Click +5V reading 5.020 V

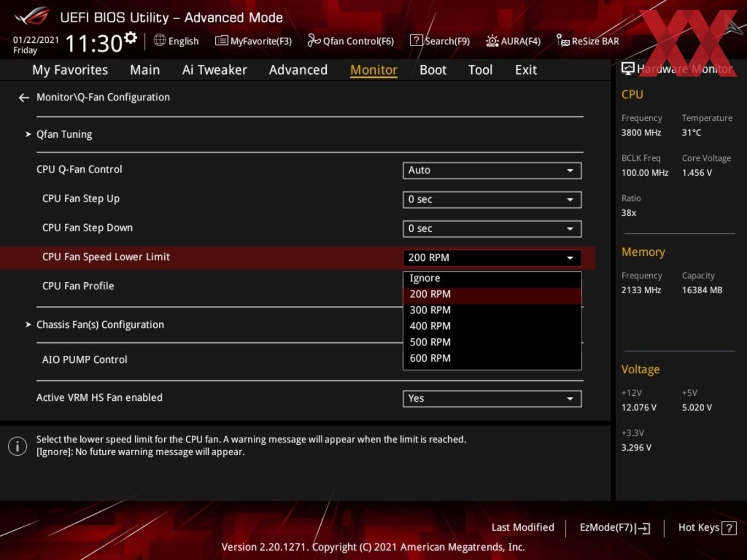(697, 407)
